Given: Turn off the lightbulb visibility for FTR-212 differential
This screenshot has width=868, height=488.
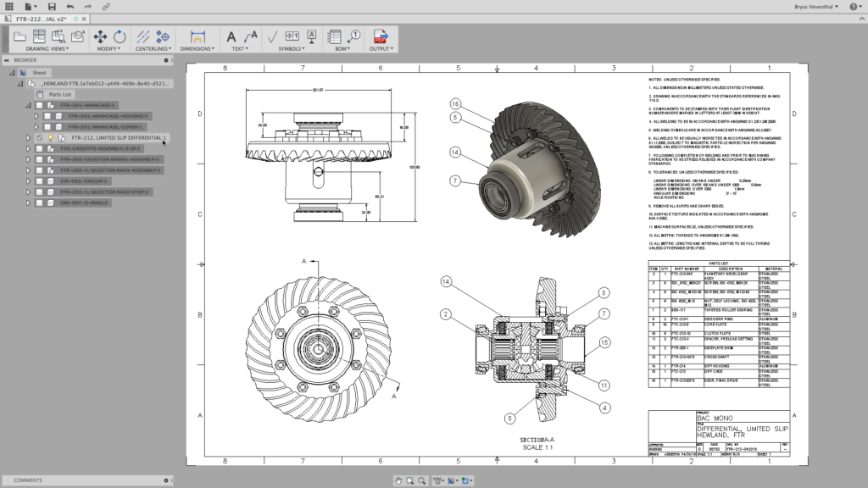Looking at the screenshot, I should [52, 137].
